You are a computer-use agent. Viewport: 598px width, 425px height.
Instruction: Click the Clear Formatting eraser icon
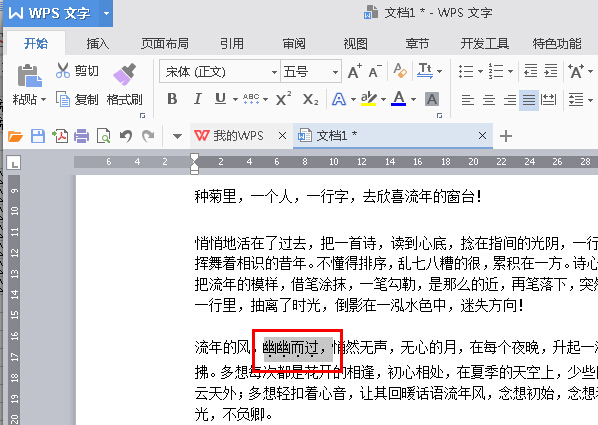(400, 71)
